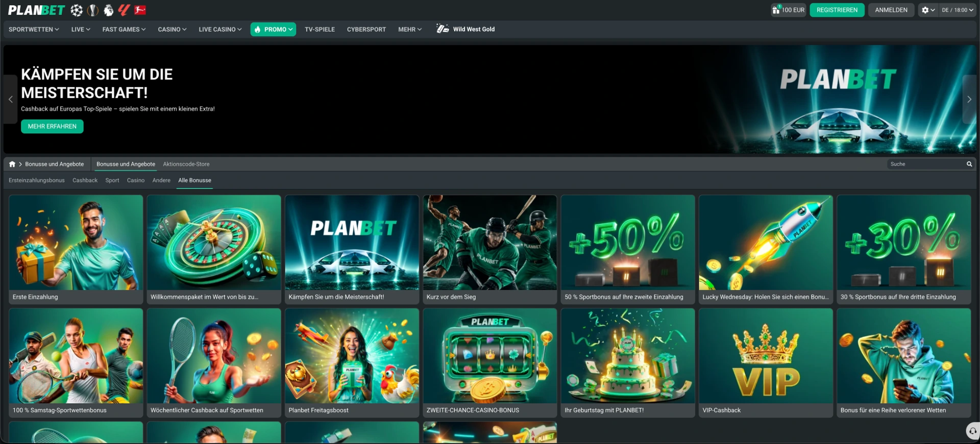This screenshot has width=980, height=444.
Task: Filter bonuses by Ersteinzahlungsbonus
Action: pyautogui.click(x=37, y=181)
